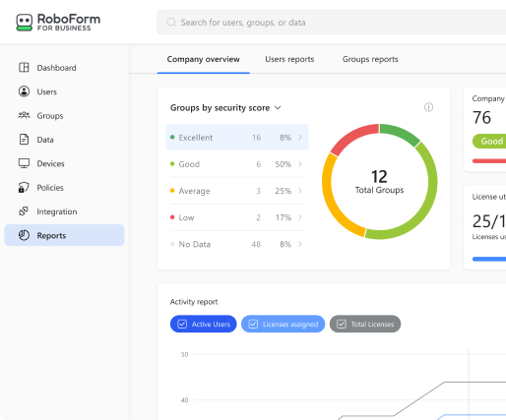Screen dimensions: 506x420
Task: Click the red segment of donut chart
Action: 351,136
